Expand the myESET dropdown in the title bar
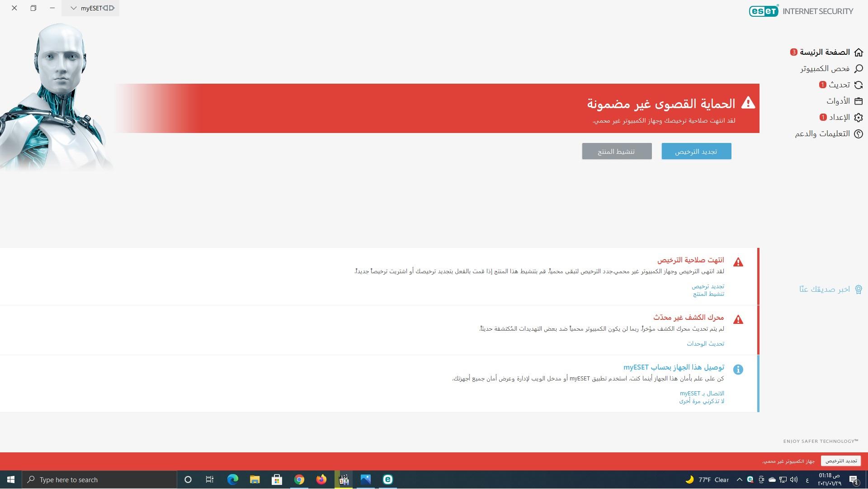 pyautogui.click(x=90, y=8)
